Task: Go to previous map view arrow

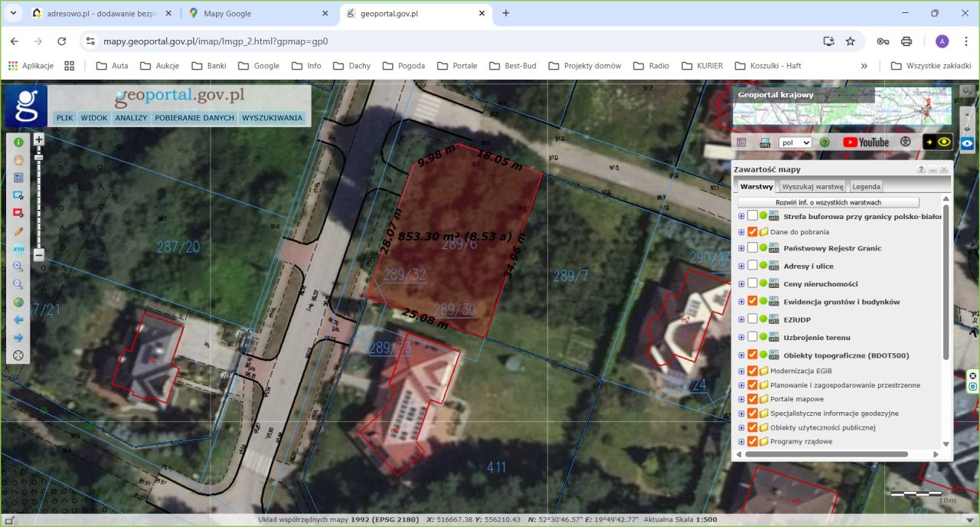Action: click(18, 320)
